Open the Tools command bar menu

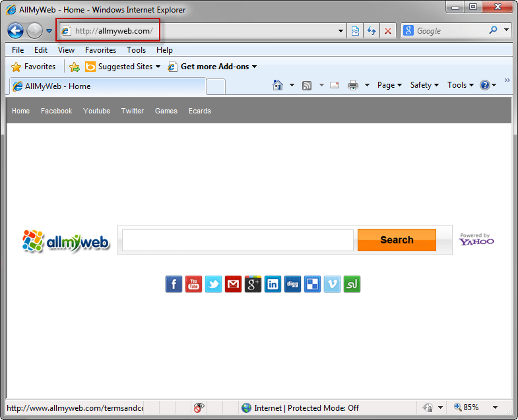[461, 85]
